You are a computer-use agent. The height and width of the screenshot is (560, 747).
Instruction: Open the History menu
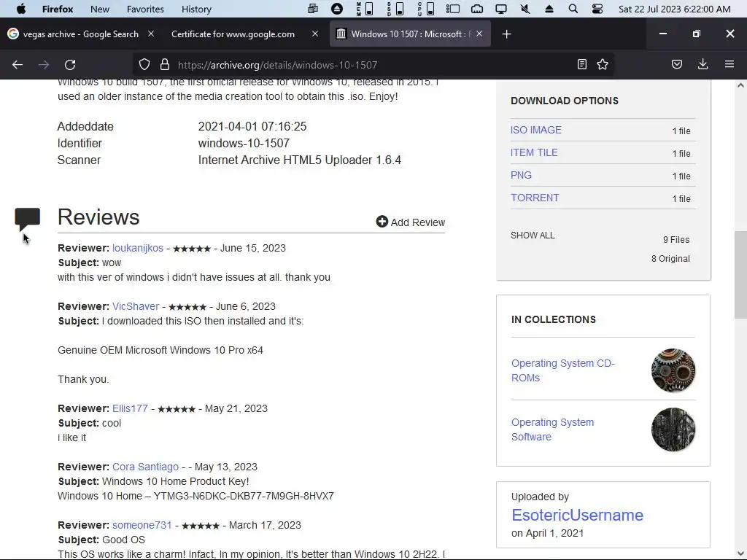[x=196, y=9]
